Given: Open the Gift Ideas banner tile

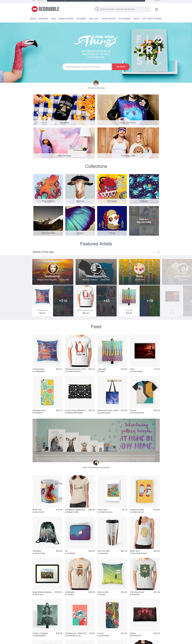Looking at the screenshot, I should [64, 110].
